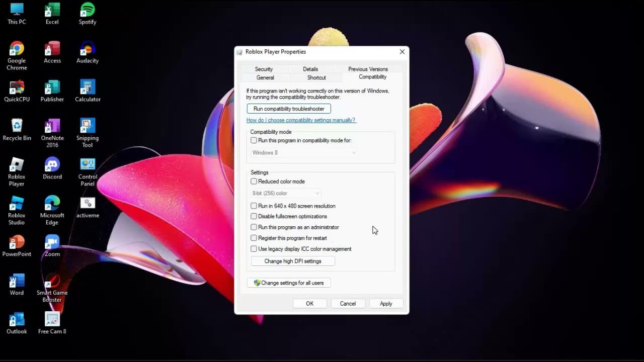The height and width of the screenshot is (362, 644).
Task: Open the 8-bit (256) color dropdown
Action: pyautogui.click(x=286, y=193)
